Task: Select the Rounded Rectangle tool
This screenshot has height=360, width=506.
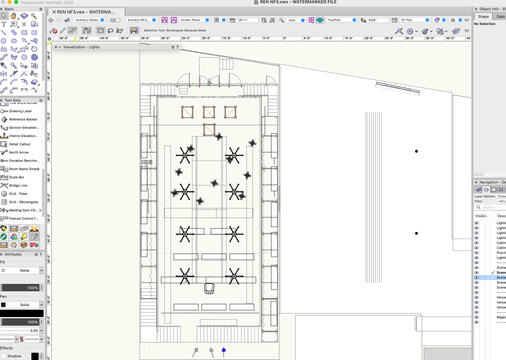Action: [x=34, y=33]
